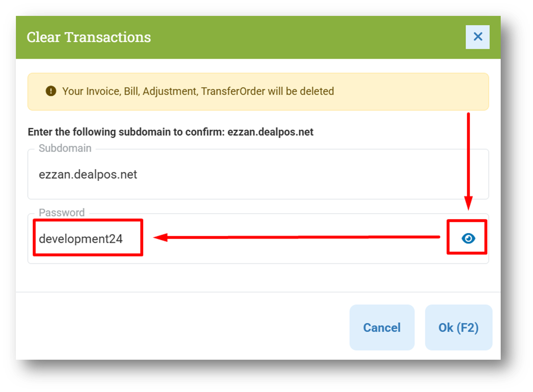The width and height of the screenshot is (533, 392).
Task: Confirm with the Ok (F2) button
Action: click(458, 327)
